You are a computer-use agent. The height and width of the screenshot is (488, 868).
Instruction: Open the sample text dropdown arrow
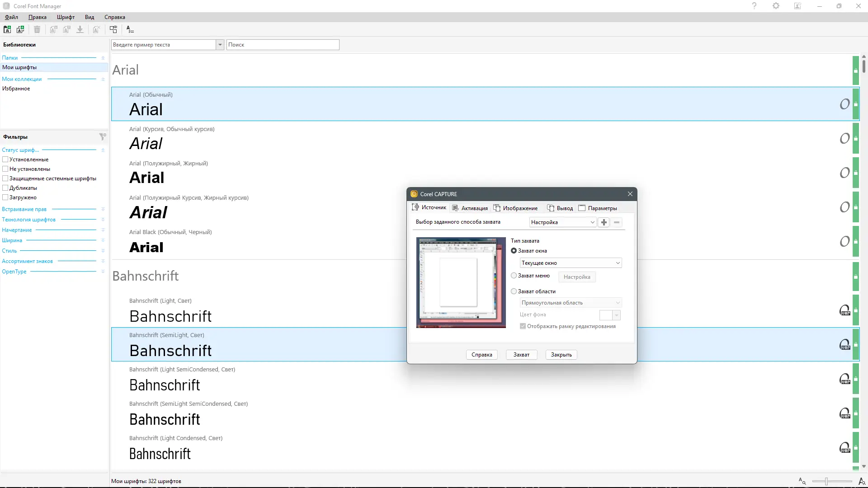coord(220,45)
